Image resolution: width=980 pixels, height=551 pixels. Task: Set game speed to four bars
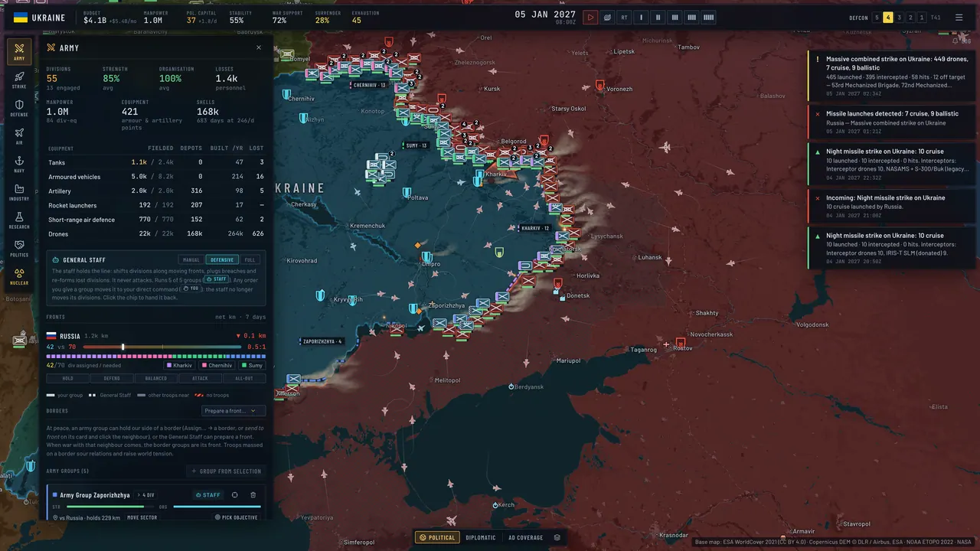pyautogui.click(x=691, y=17)
